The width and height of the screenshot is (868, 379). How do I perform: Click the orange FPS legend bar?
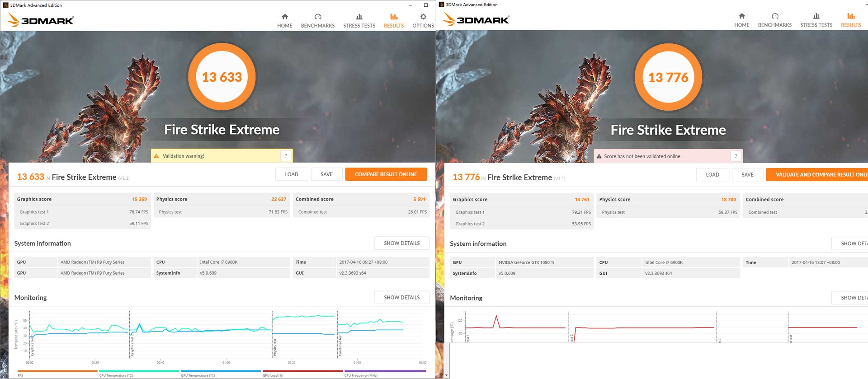(57, 371)
